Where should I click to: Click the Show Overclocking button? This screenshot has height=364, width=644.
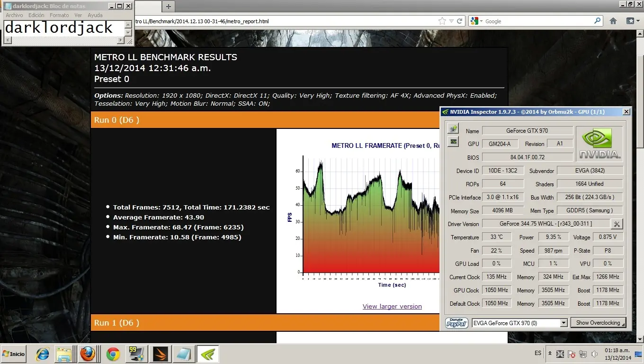tap(598, 323)
